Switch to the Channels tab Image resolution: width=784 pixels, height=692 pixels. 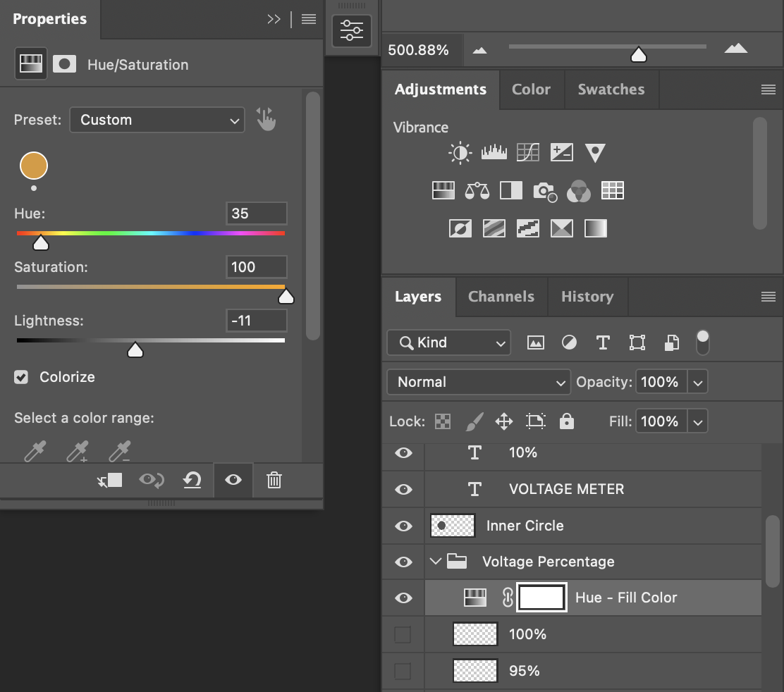(x=501, y=297)
